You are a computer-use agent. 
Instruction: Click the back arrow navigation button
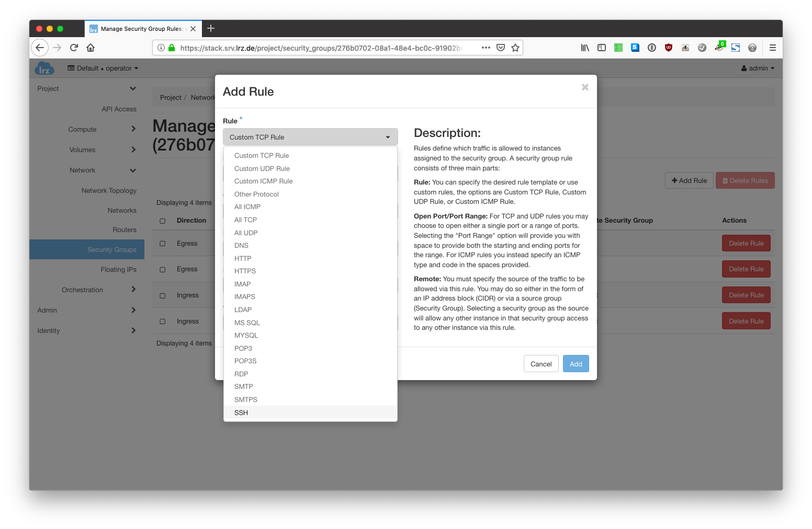point(40,48)
